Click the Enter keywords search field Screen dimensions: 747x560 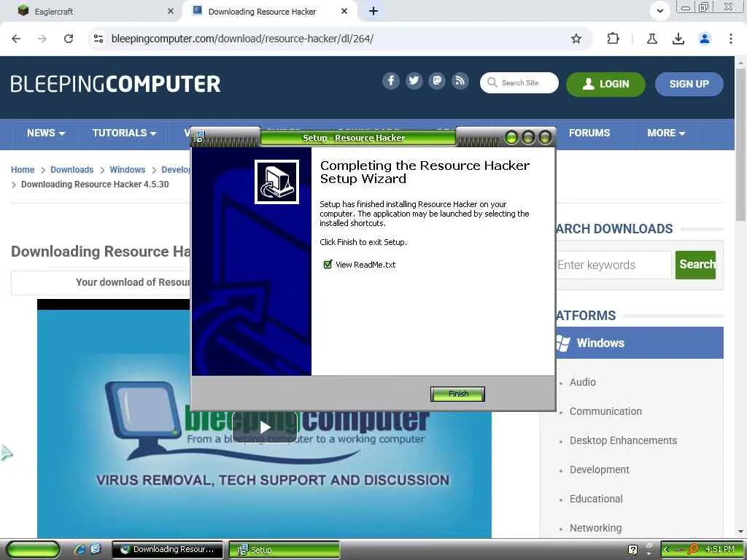614,265
